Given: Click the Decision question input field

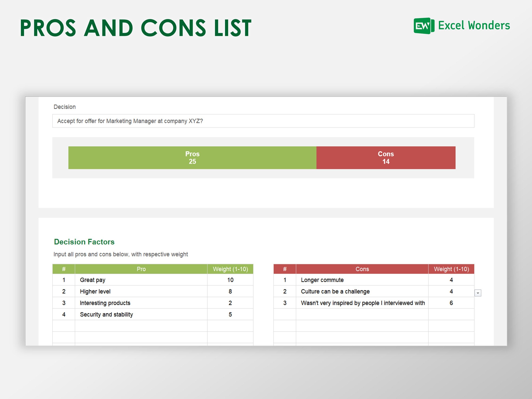Looking at the screenshot, I should [x=263, y=121].
